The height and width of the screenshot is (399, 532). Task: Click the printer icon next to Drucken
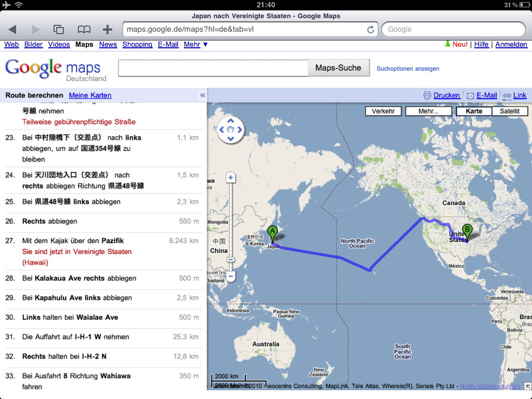[427, 96]
